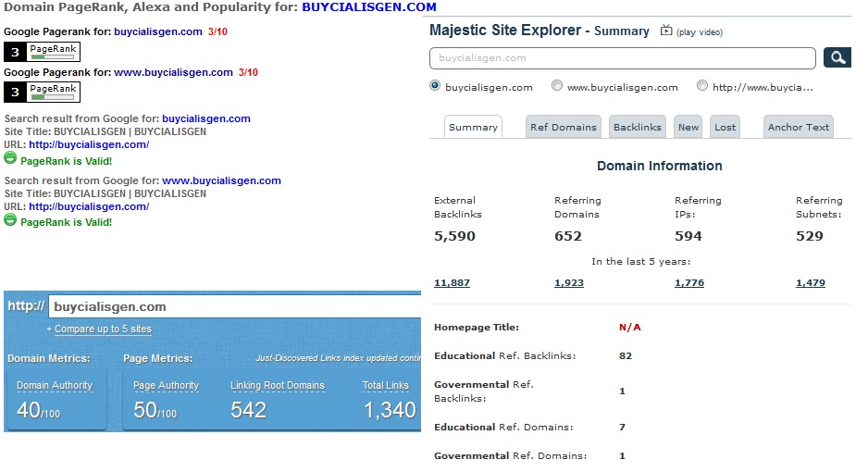Click buycialisgen.com link in first search result

206,118
